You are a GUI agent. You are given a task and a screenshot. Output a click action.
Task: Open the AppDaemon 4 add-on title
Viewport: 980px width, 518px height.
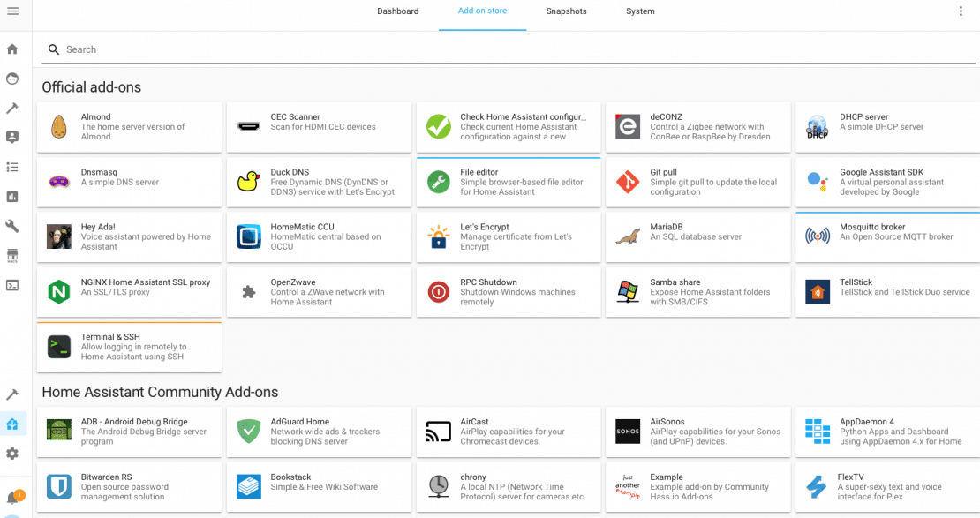(867, 422)
